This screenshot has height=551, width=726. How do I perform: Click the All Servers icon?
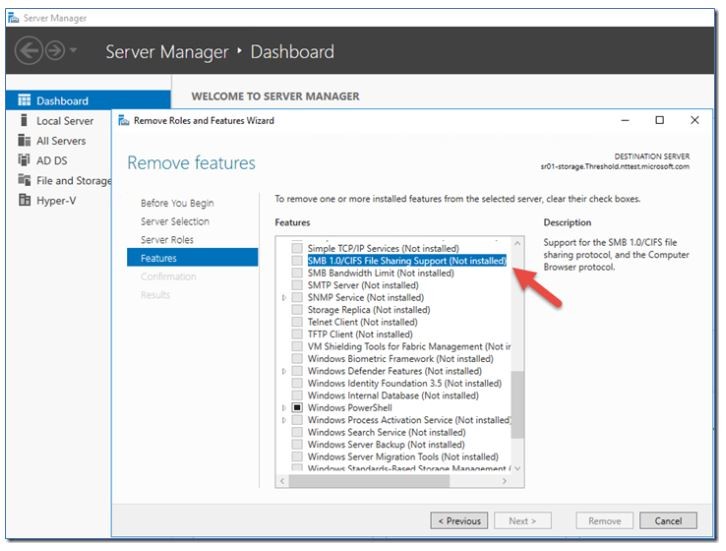click(23, 141)
